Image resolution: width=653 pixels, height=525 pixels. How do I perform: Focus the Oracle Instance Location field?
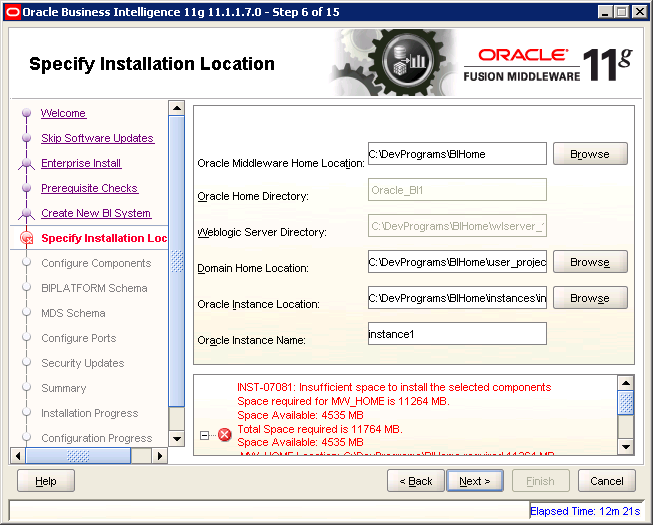(x=457, y=298)
